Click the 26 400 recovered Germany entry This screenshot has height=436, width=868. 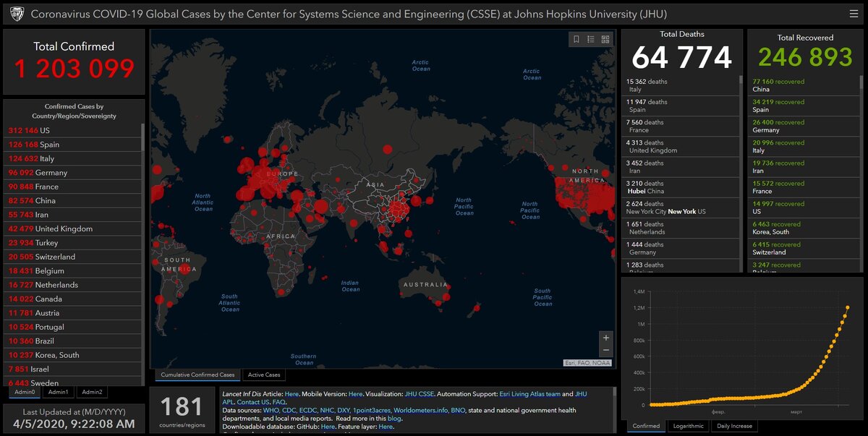803,126
